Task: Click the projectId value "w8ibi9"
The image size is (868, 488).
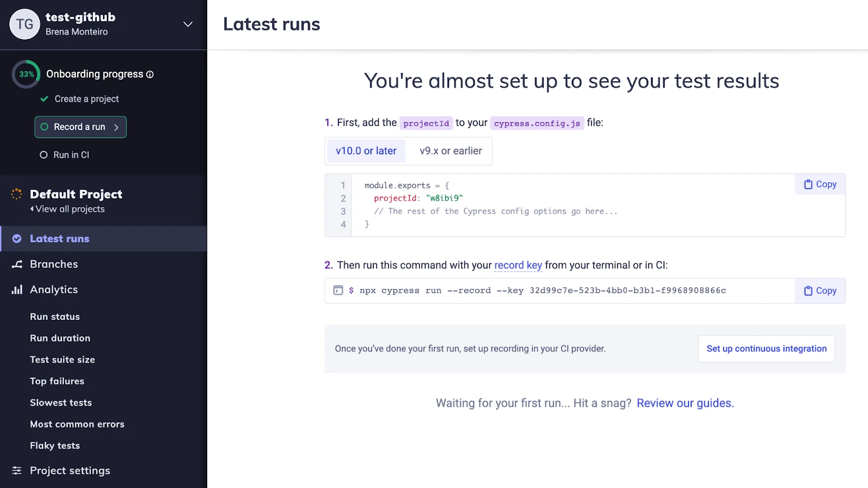Action: tap(444, 198)
